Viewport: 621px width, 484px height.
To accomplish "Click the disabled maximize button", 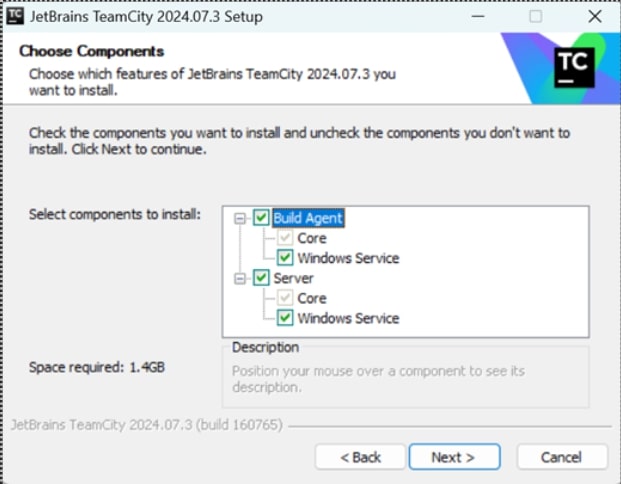I will 535,16.
